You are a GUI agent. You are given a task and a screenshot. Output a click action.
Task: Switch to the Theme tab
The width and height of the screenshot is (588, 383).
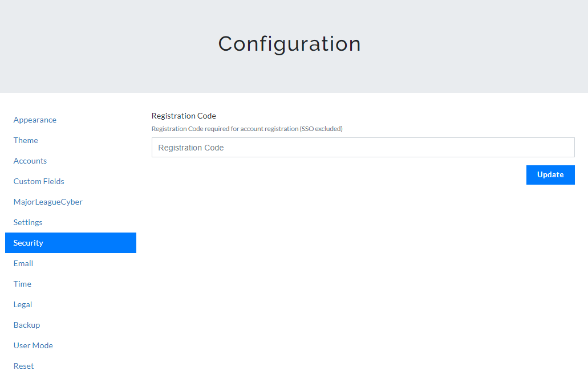click(26, 140)
